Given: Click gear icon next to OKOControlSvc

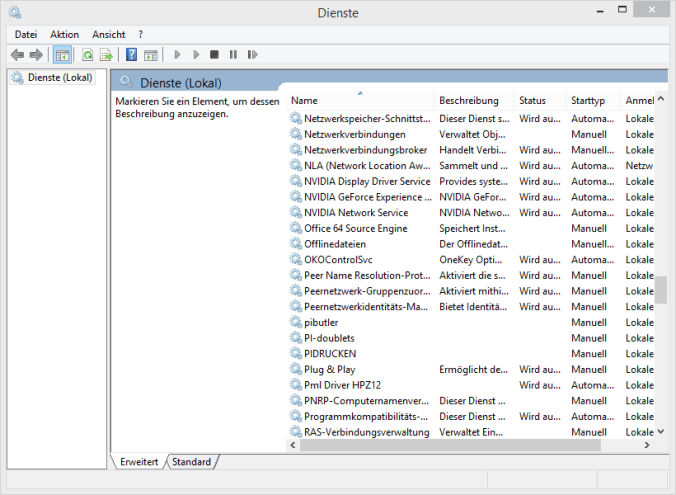Looking at the screenshot, I should pos(295,260).
